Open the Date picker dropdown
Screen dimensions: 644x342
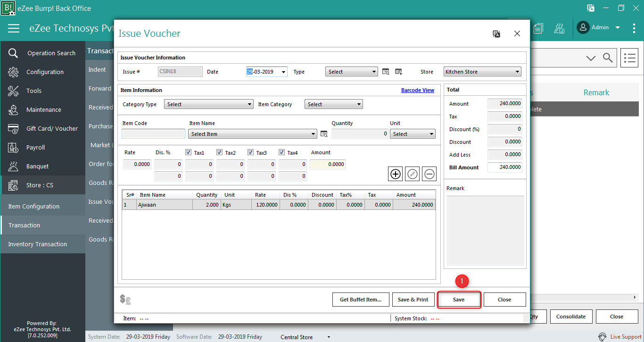click(x=283, y=72)
